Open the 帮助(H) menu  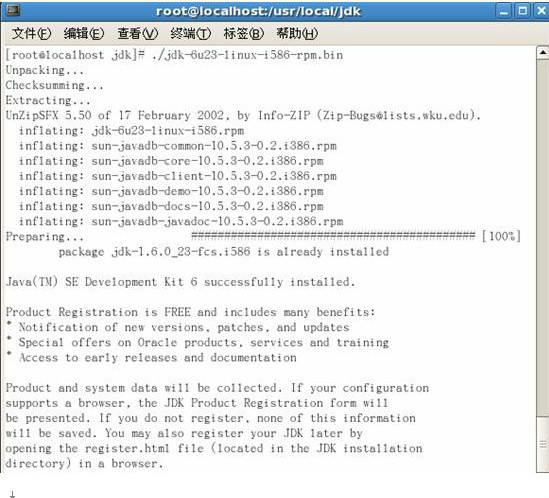point(297,34)
